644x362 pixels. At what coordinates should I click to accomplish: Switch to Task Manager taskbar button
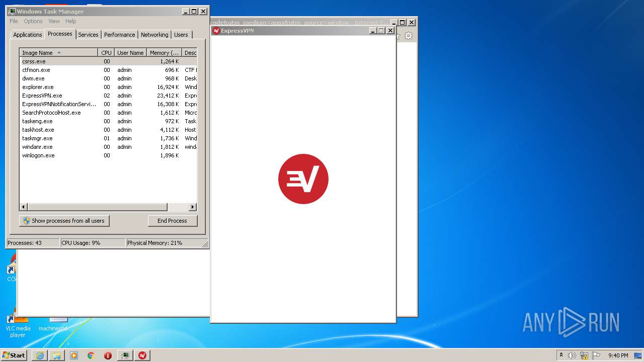coord(125,355)
